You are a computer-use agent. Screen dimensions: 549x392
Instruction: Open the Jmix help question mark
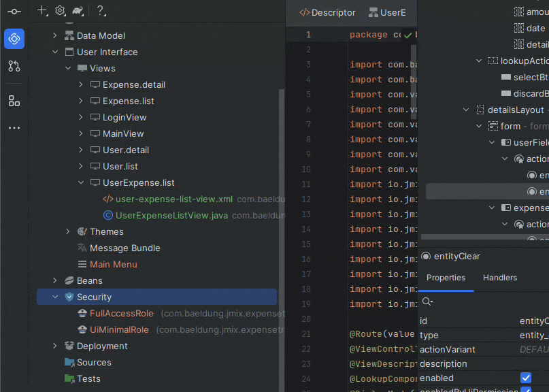pyautogui.click(x=100, y=11)
